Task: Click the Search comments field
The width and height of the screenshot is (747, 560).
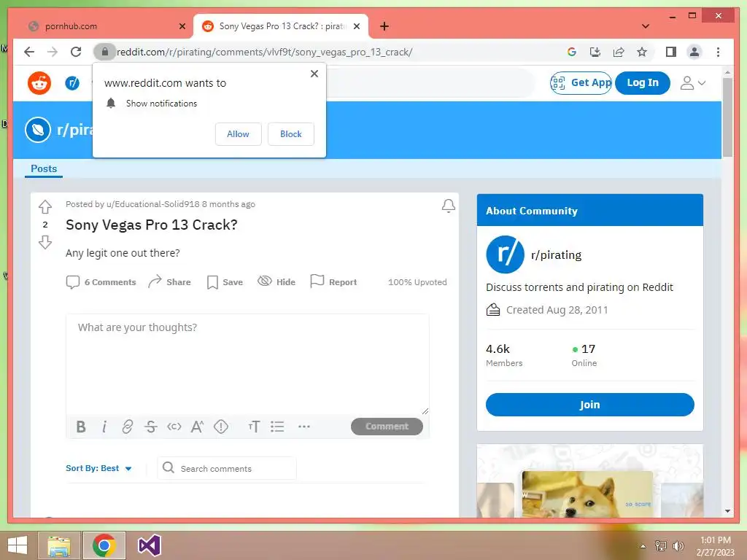Action: point(227,469)
